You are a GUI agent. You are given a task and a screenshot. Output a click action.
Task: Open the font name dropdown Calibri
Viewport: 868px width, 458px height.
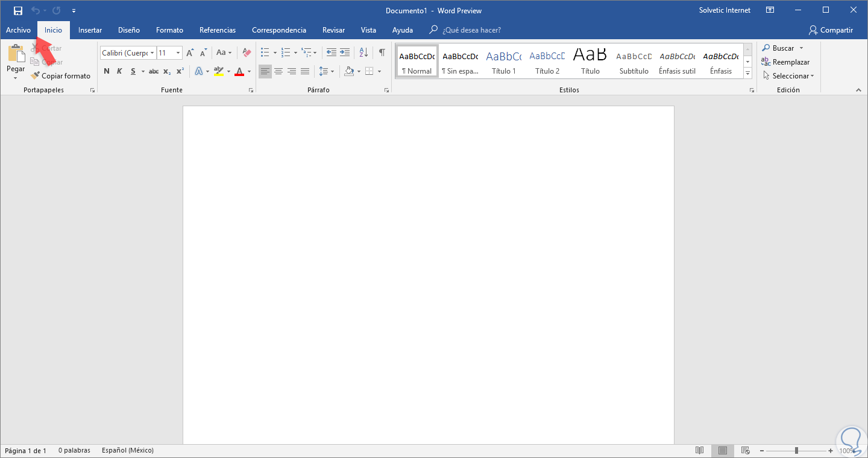[x=152, y=53]
